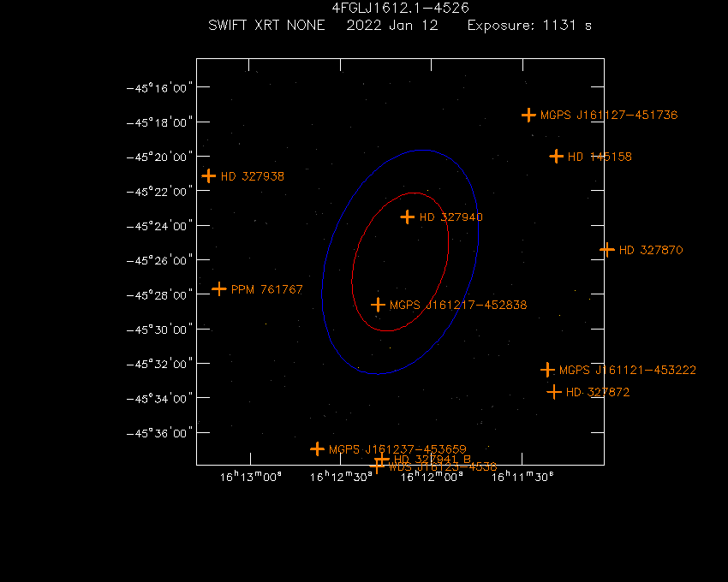Click the cross marker for MGPS J161237-453659
The width and height of the screenshot is (728, 582).
point(317,448)
